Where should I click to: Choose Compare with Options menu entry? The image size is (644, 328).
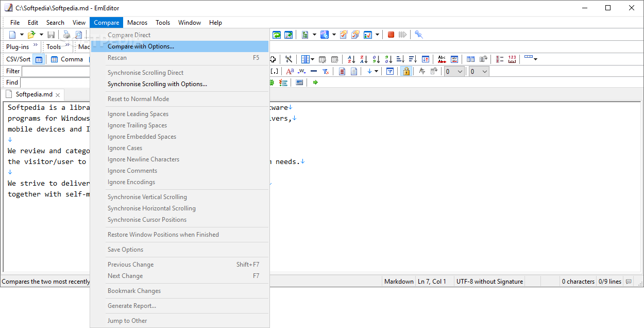tap(180, 46)
